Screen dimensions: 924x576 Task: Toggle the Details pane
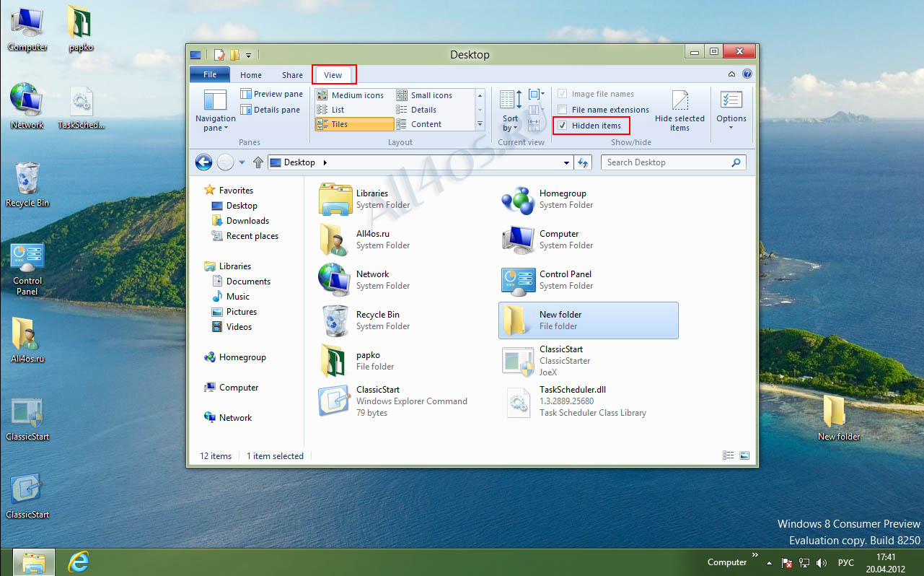(270, 110)
